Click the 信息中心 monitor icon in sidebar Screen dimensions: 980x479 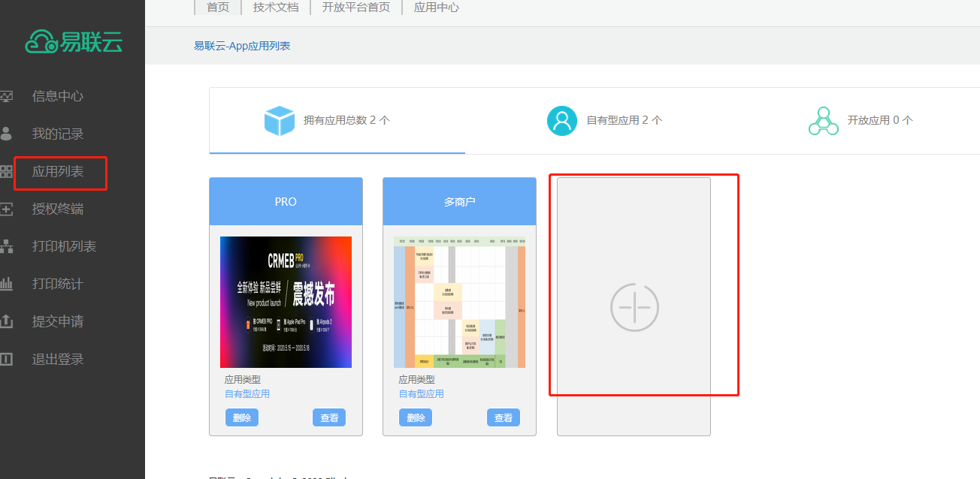pyautogui.click(x=7, y=96)
